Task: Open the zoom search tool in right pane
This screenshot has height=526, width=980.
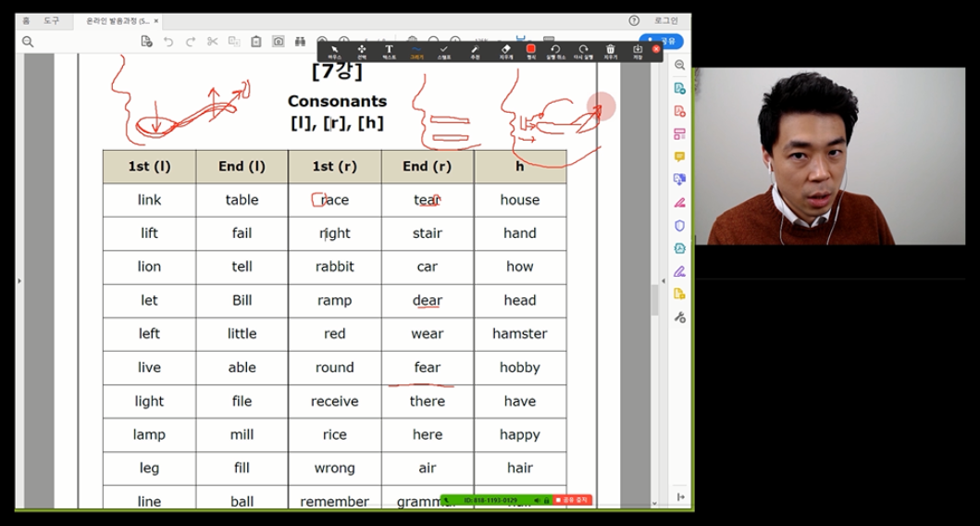Action: pyautogui.click(x=680, y=65)
